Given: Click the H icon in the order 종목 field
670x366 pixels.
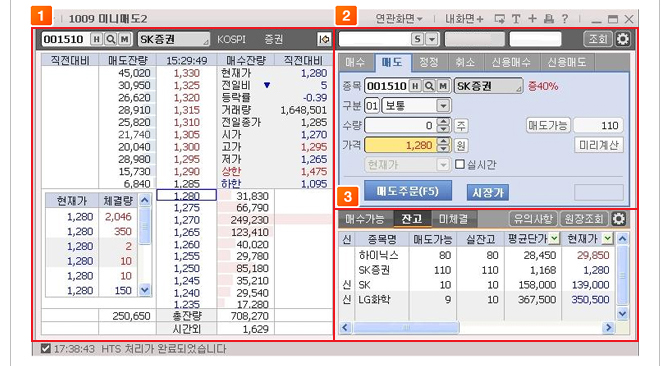Looking at the screenshot, I should [415, 86].
